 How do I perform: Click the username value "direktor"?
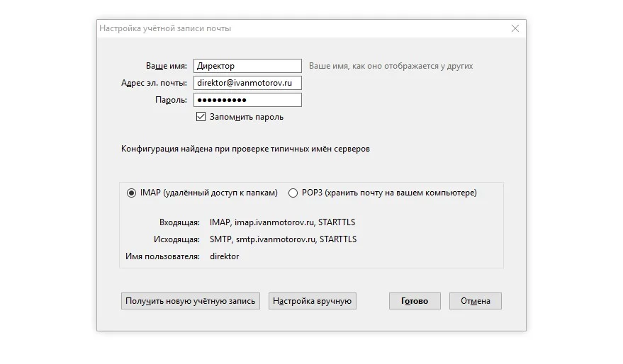pyautogui.click(x=225, y=256)
